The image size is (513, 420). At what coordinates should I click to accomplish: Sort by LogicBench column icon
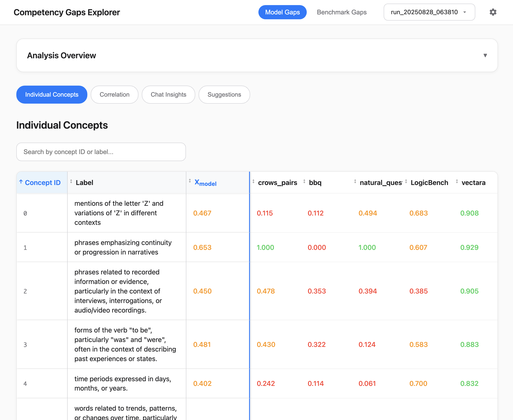406,181
